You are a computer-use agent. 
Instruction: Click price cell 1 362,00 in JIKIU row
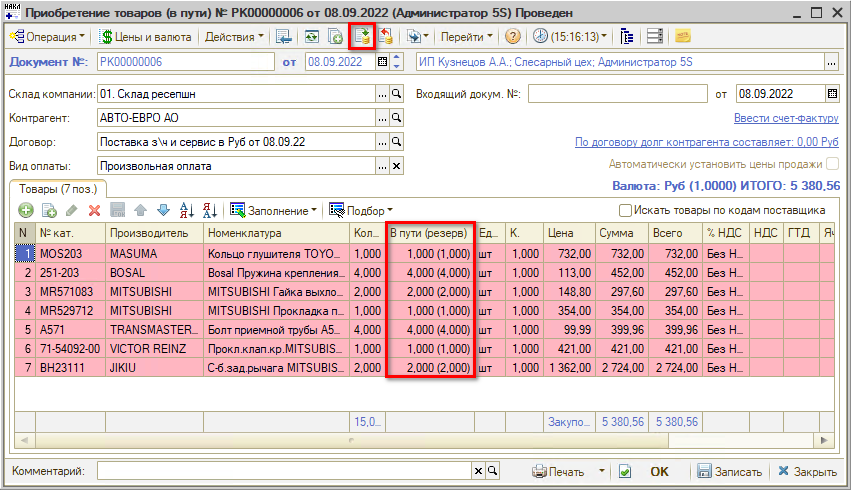coord(569,368)
